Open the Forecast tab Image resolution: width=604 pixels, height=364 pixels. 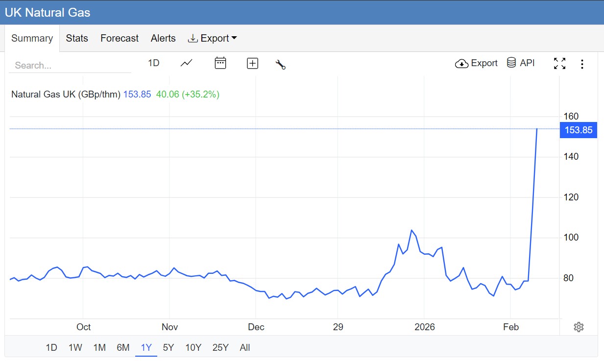click(120, 38)
